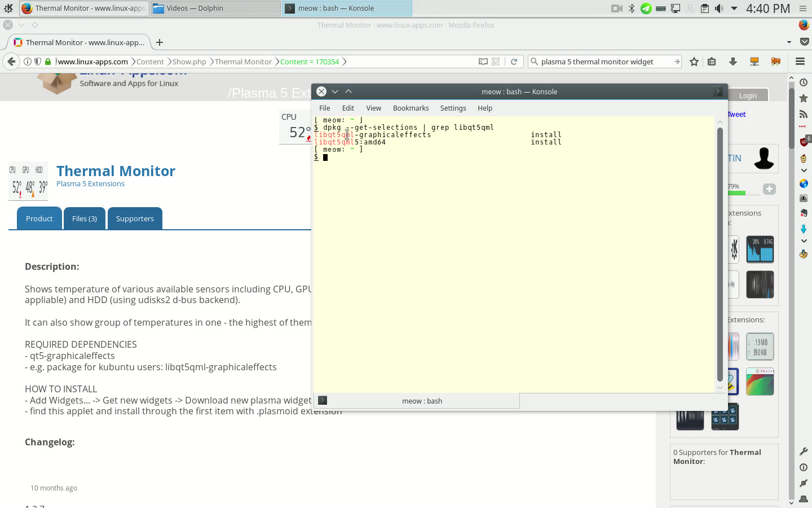Select the 'meow : bash' Konsole session tab
812x508 pixels.
coord(416,401)
